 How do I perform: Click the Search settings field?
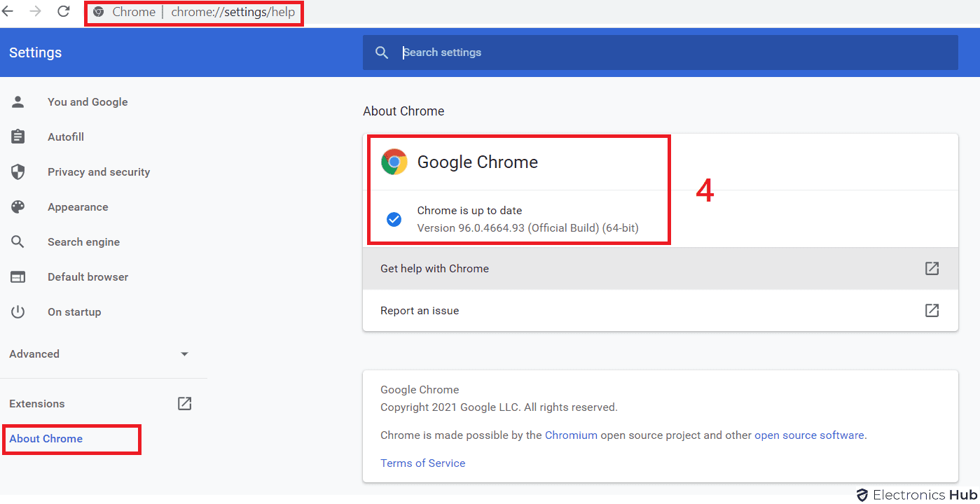(x=658, y=52)
